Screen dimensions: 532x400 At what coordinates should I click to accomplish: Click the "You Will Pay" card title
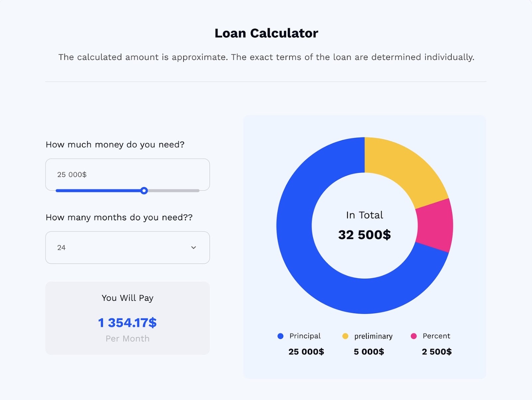[x=127, y=298]
